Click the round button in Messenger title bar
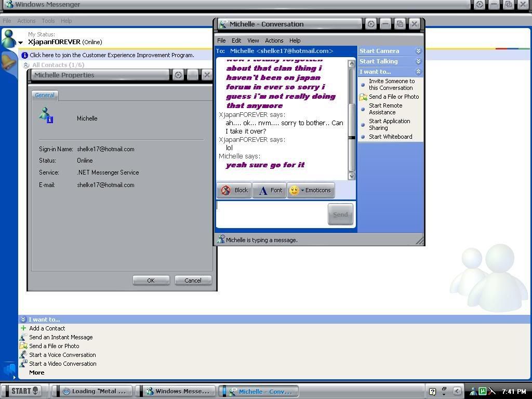The image size is (532, 399). point(480,5)
